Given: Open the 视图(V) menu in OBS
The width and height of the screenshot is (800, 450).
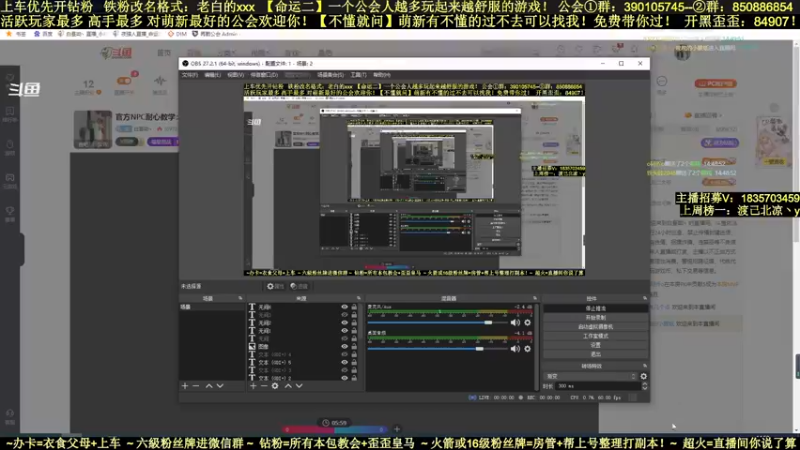Looking at the screenshot, I should click(x=235, y=75).
